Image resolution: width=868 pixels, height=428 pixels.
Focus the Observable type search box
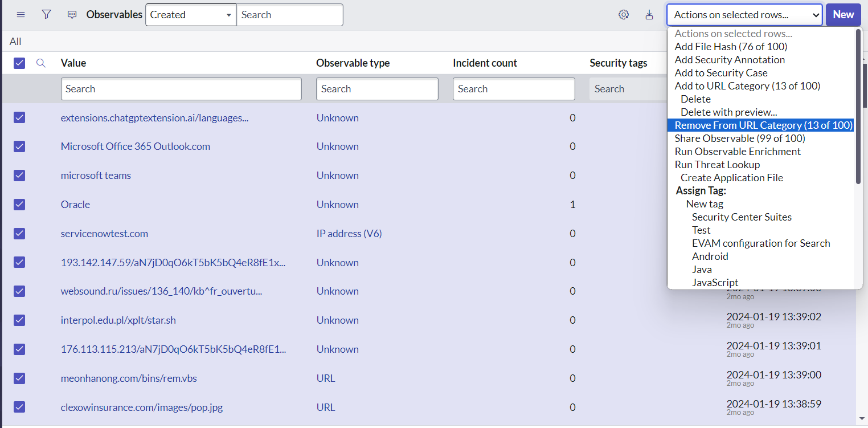point(377,89)
